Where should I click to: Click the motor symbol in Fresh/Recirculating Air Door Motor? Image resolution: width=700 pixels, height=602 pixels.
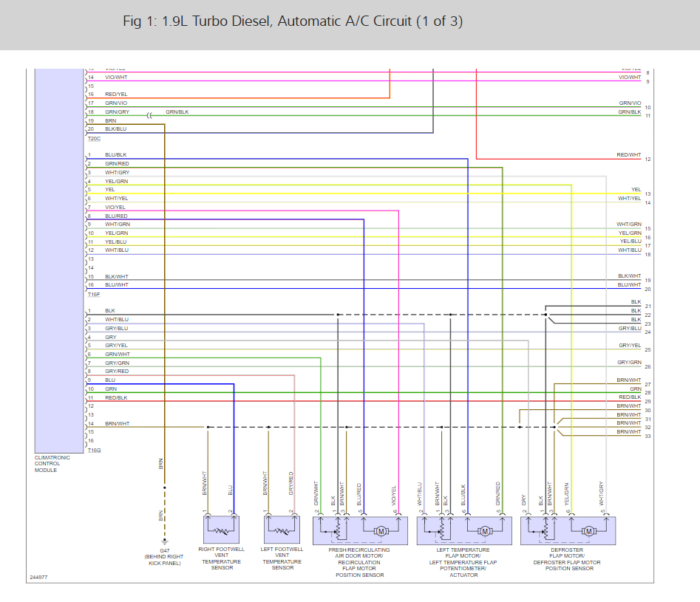[381, 531]
